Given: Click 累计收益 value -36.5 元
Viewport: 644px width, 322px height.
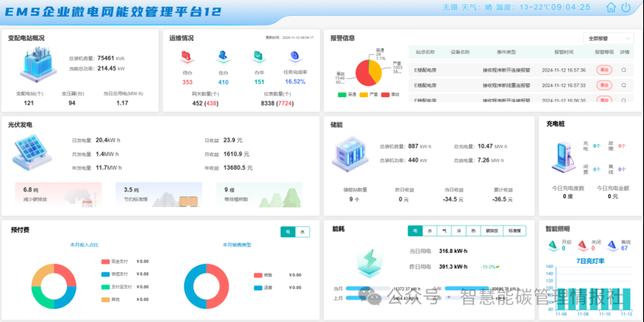Looking at the screenshot, I should point(502,200).
